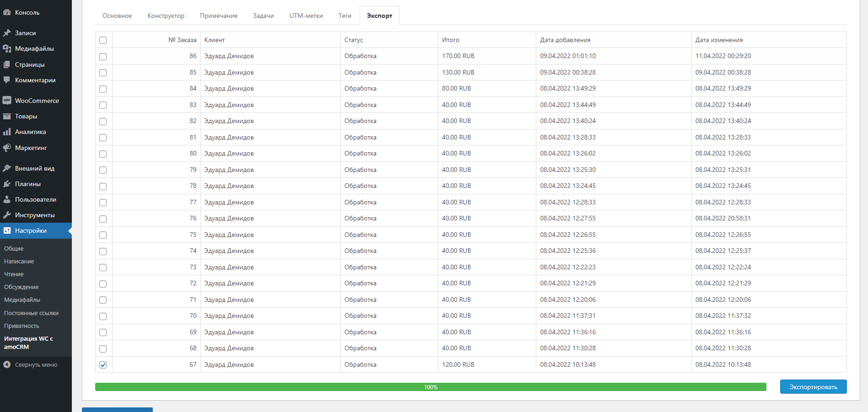Click the Плагины plug icon
This screenshot has width=868, height=412.
click(x=7, y=184)
